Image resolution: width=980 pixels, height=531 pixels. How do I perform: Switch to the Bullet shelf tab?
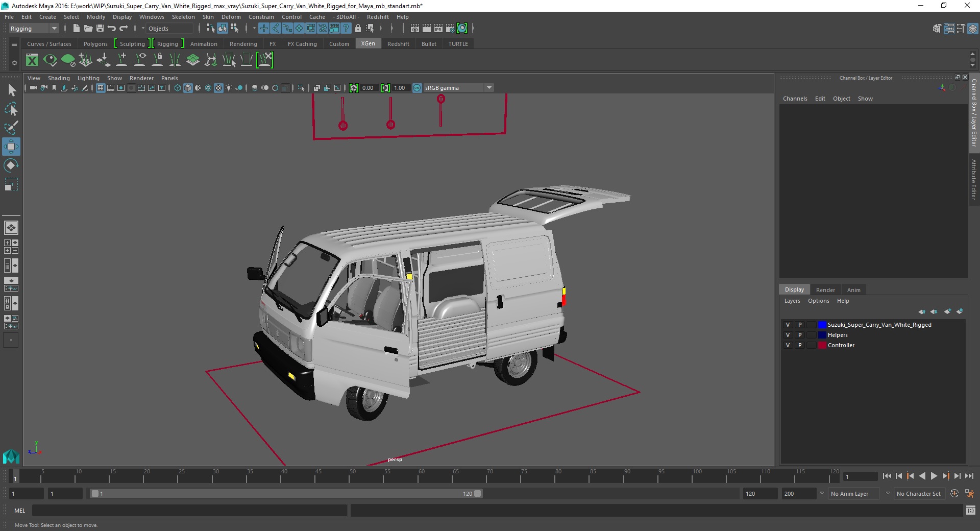pyautogui.click(x=429, y=44)
